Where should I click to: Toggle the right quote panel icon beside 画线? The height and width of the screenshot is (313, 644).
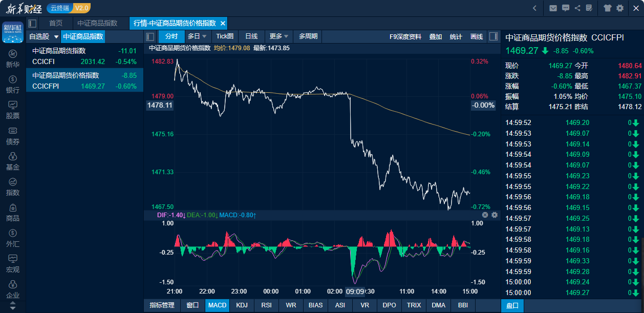pos(493,36)
